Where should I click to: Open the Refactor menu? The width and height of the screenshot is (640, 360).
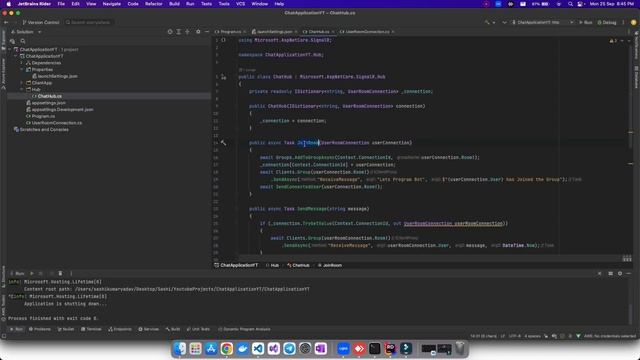(154, 4)
